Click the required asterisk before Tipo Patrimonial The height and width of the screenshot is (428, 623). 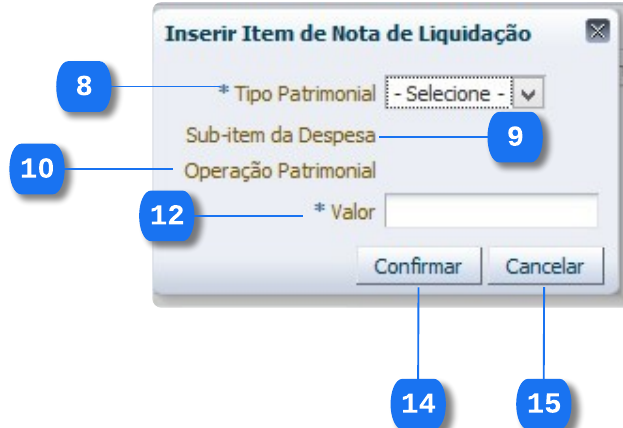pyautogui.click(x=224, y=92)
